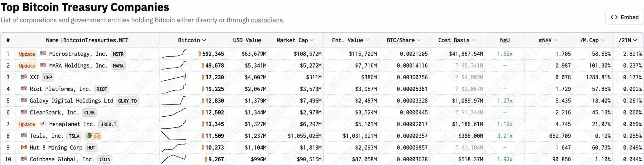
Task: Sort by mNAV column header
Action: [x=548, y=40]
